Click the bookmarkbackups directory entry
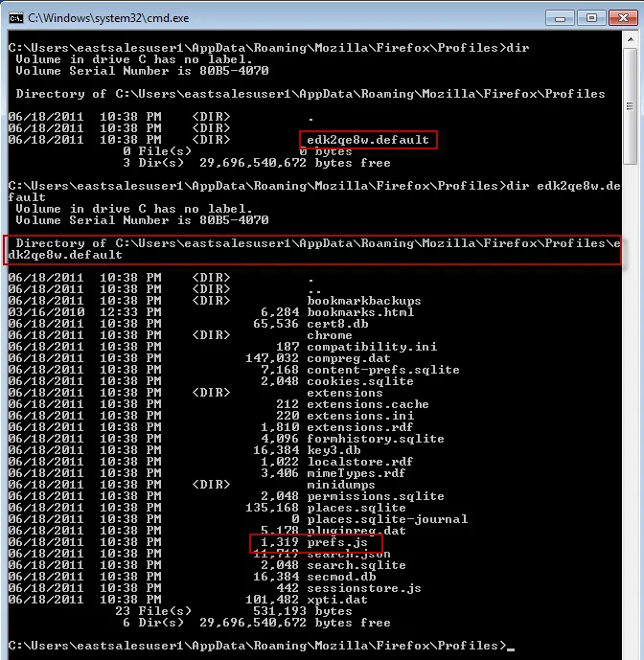Viewport: 644px width, 660px height. coord(364,301)
